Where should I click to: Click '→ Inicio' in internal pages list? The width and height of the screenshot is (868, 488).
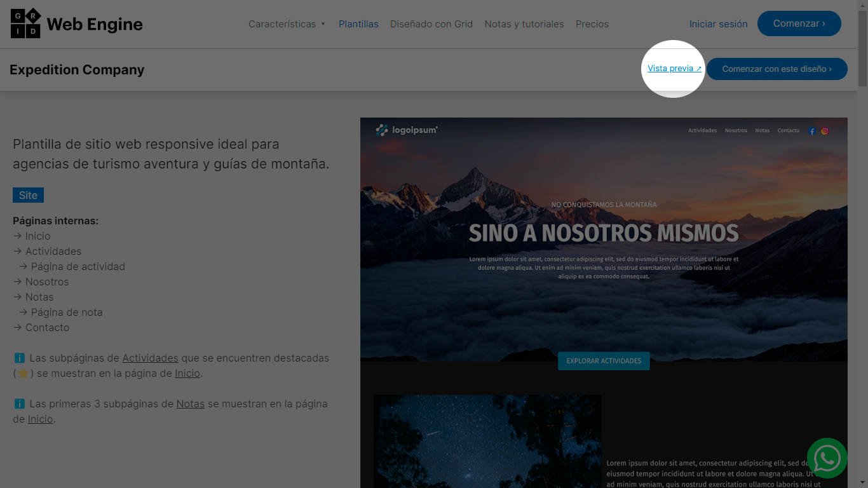pyautogui.click(x=32, y=236)
